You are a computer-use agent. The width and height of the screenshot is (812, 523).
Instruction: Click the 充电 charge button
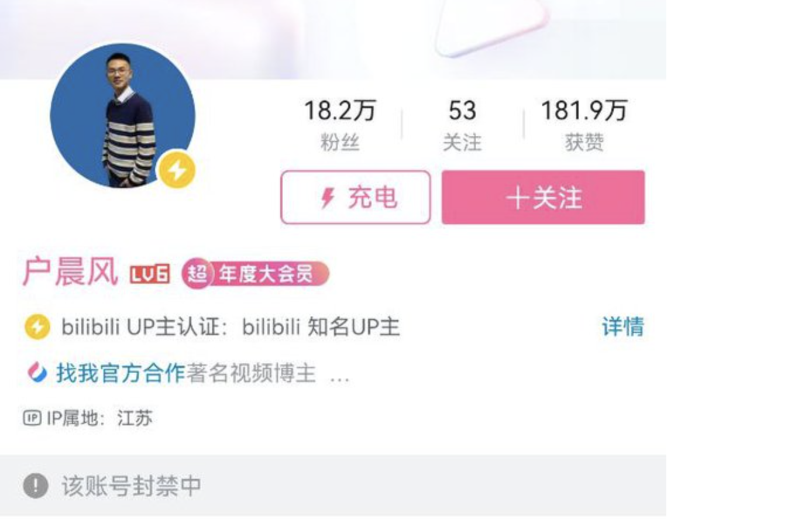click(356, 197)
